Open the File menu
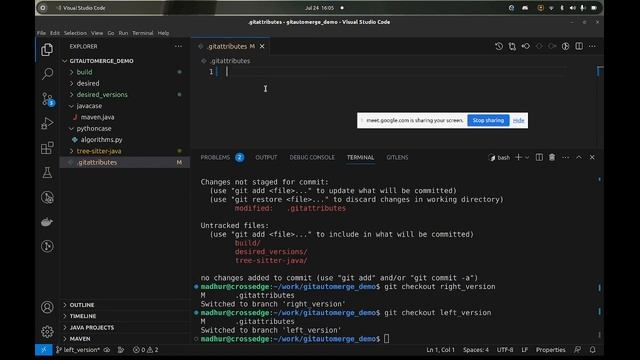 (x=41, y=33)
